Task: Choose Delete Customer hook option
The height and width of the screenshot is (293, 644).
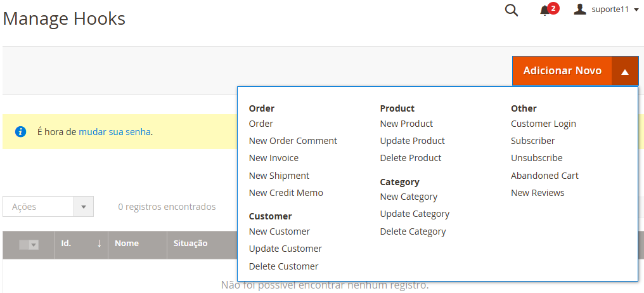Action: (283, 266)
